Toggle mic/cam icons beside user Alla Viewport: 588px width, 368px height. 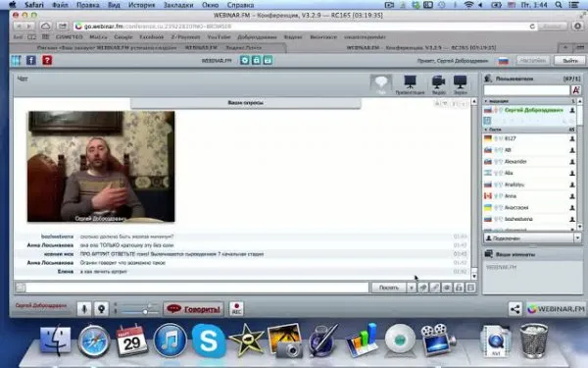498,173
